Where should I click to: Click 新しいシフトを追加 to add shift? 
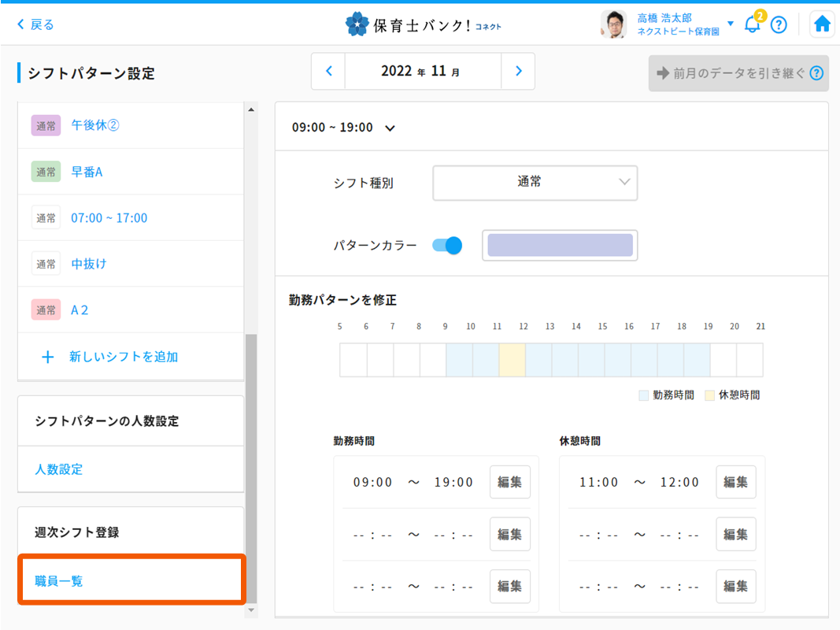(x=124, y=357)
